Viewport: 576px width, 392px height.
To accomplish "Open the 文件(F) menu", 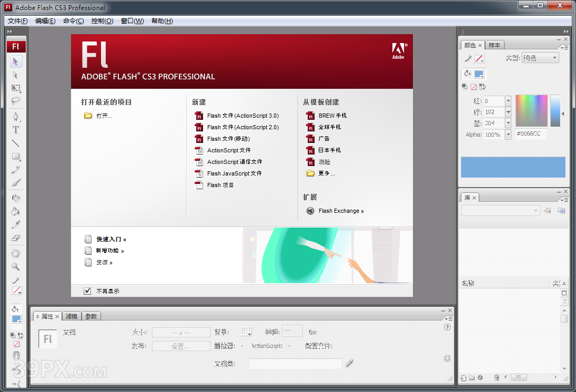I will (x=18, y=21).
